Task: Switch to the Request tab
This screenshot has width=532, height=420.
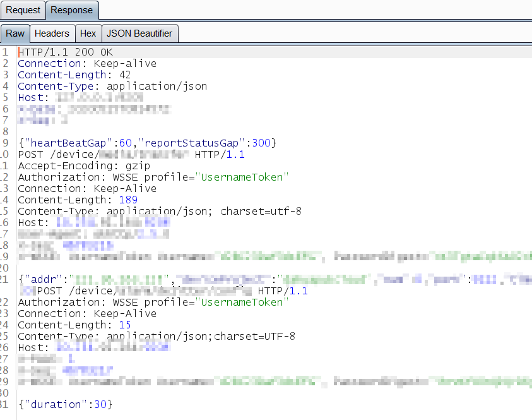Action: coord(23,10)
